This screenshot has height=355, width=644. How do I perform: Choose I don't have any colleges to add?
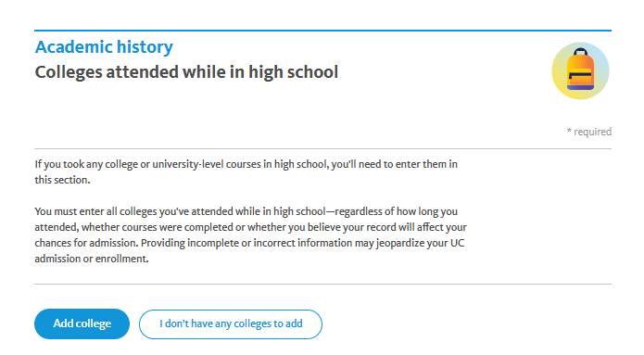231,324
